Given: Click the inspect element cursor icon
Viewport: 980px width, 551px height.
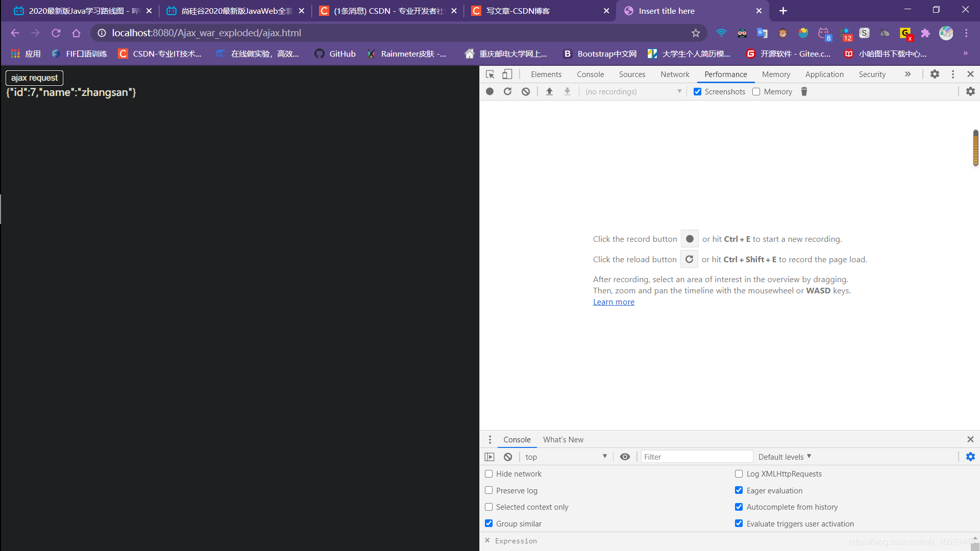Looking at the screenshot, I should [490, 73].
